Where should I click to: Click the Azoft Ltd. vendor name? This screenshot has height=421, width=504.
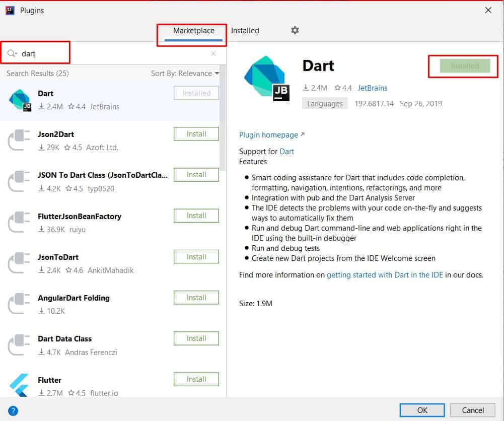tap(102, 148)
